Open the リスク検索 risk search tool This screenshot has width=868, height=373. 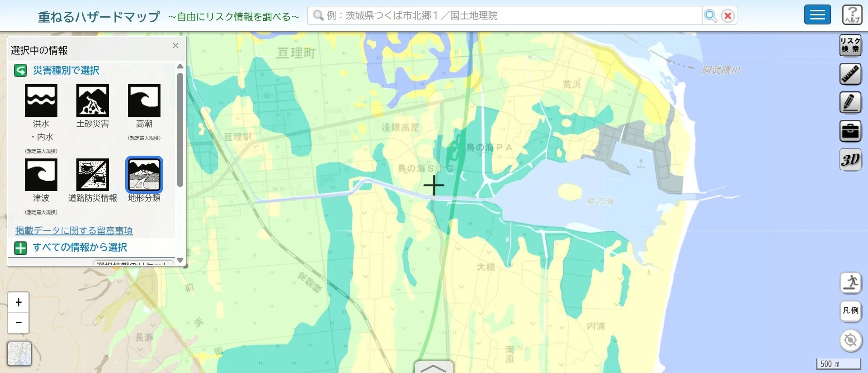coord(850,45)
